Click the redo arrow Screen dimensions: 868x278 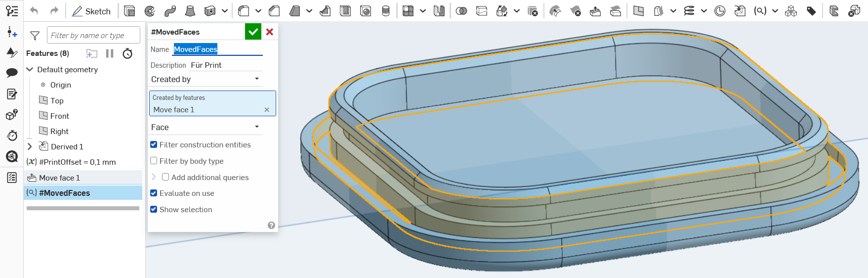[54, 11]
